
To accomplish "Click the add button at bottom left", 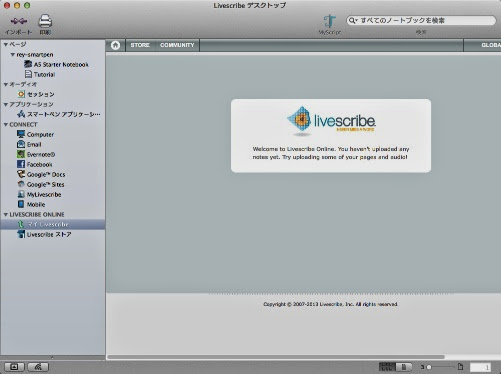I will [14, 367].
